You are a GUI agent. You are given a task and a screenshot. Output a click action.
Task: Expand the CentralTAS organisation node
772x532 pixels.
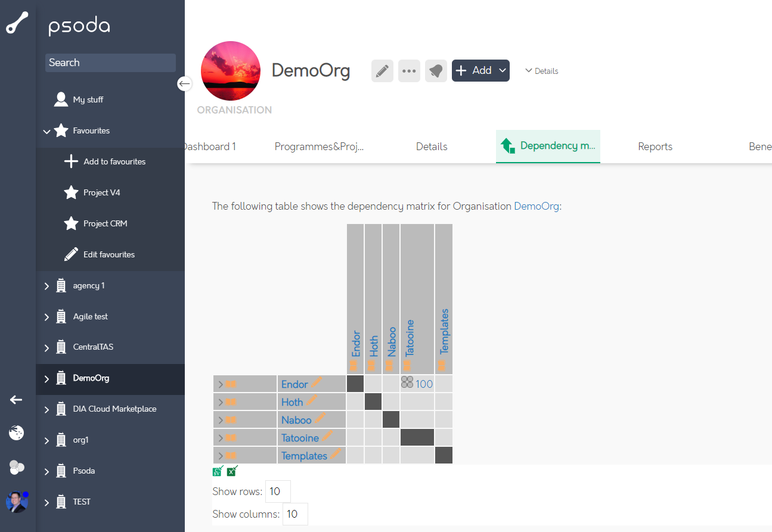(x=47, y=347)
